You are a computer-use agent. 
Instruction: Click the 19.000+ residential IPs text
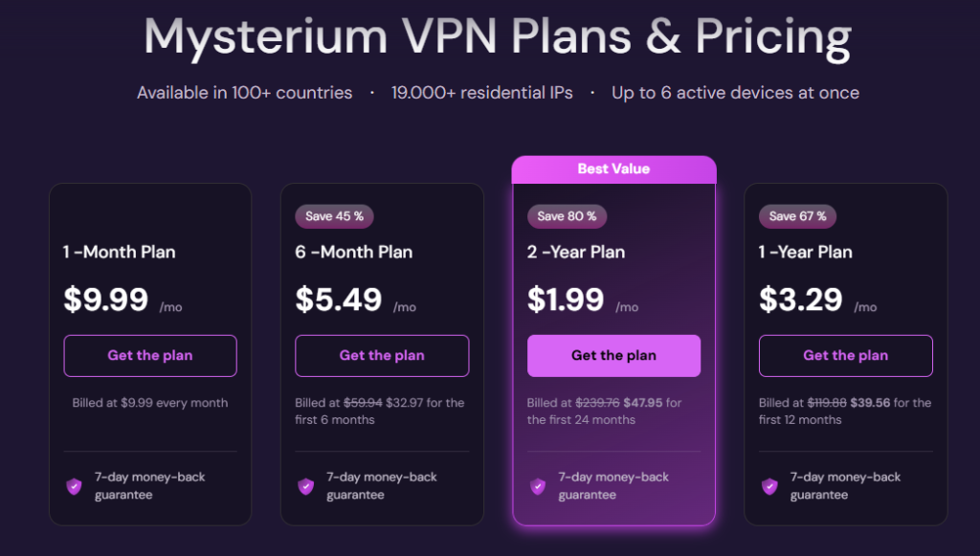480,93
